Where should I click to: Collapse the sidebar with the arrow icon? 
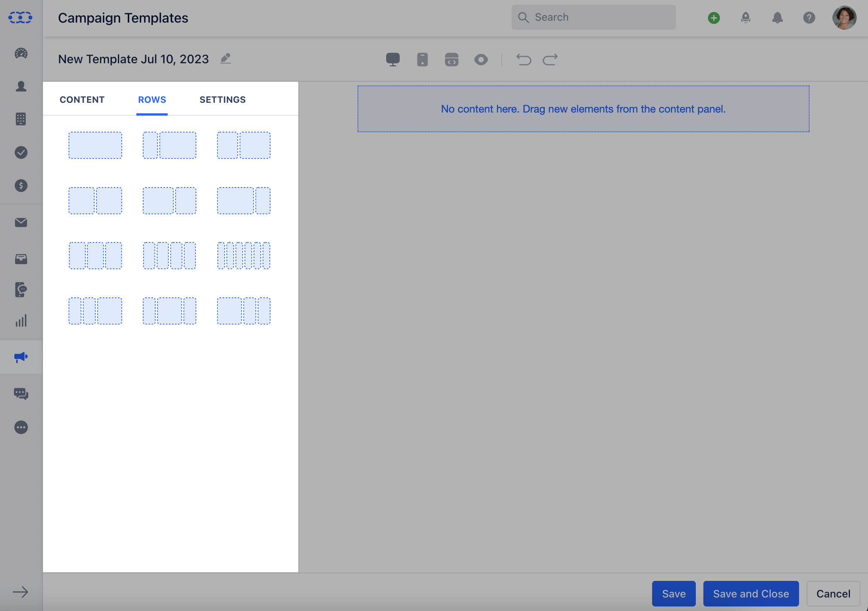point(21,593)
